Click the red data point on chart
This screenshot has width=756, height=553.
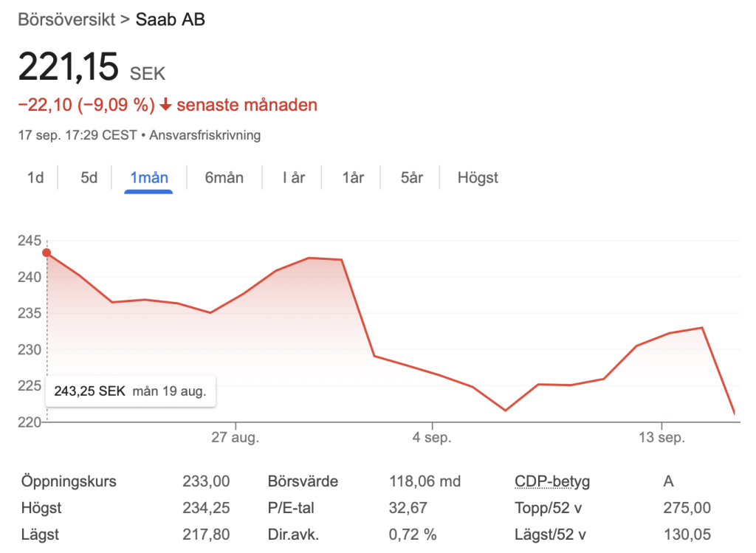[x=47, y=253]
